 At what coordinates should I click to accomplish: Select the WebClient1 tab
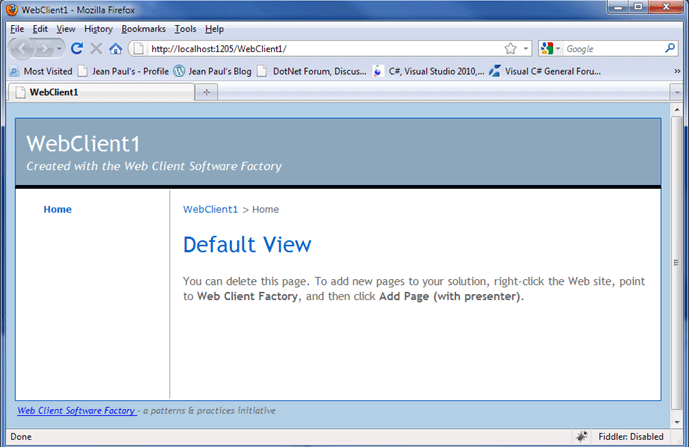[x=101, y=92]
